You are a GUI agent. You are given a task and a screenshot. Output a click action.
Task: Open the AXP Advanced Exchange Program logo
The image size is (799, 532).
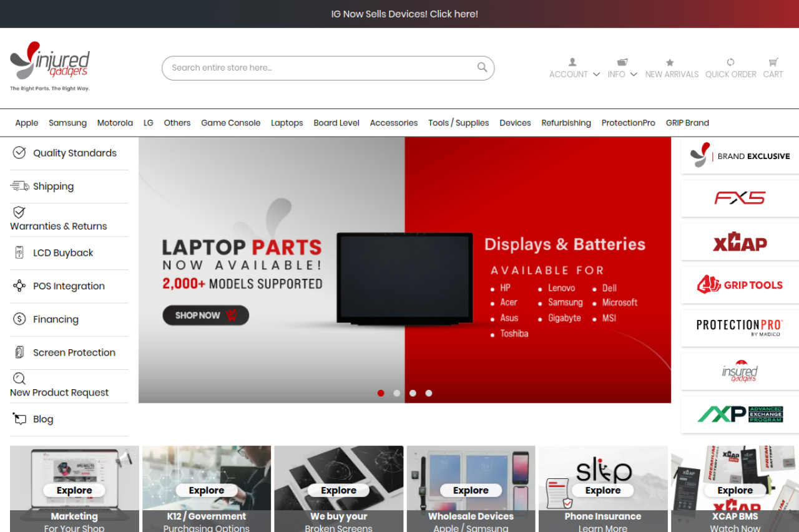[740, 414]
